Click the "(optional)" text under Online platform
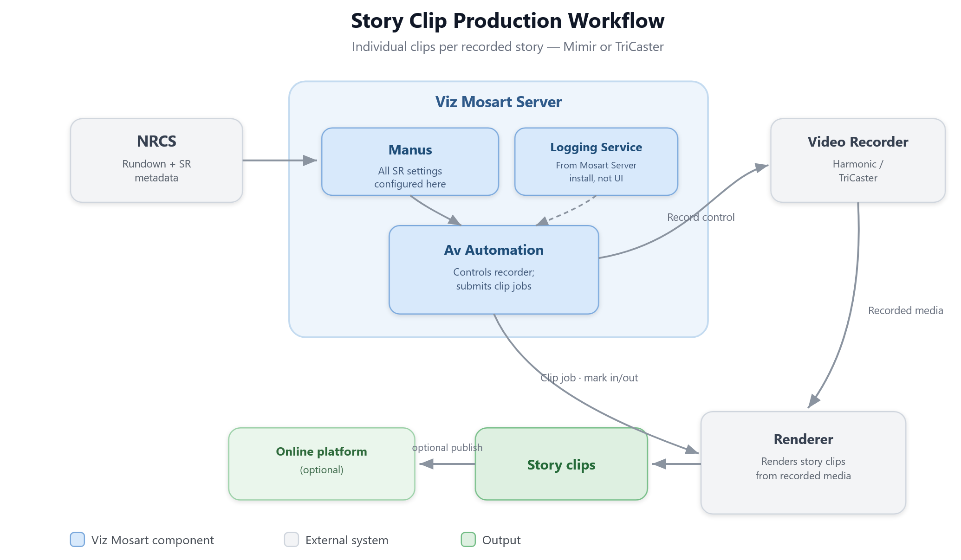Image resolution: width=961 pixels, height=560 pixels. [322, 470]
